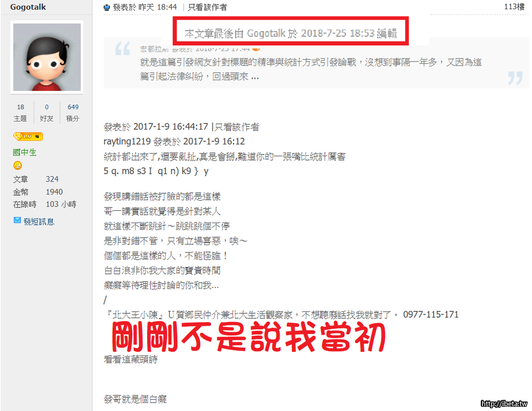View the 0 好友 friends count

pos(47,112)
